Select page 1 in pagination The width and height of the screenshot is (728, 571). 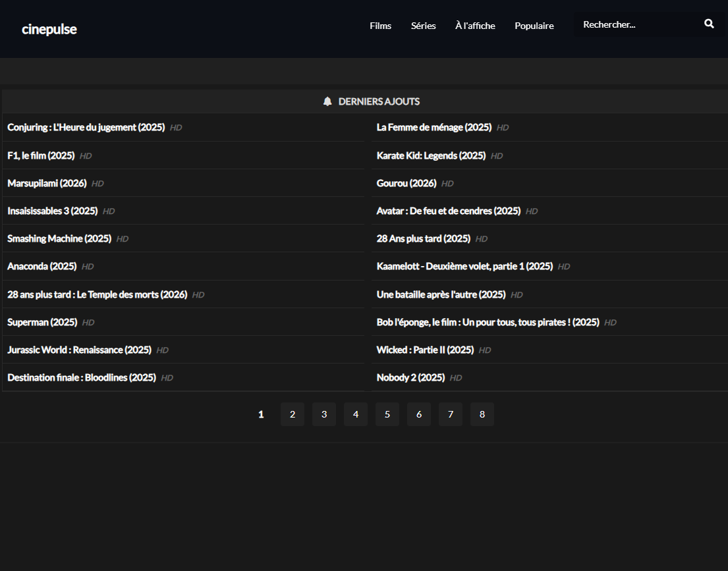[261, 414]
